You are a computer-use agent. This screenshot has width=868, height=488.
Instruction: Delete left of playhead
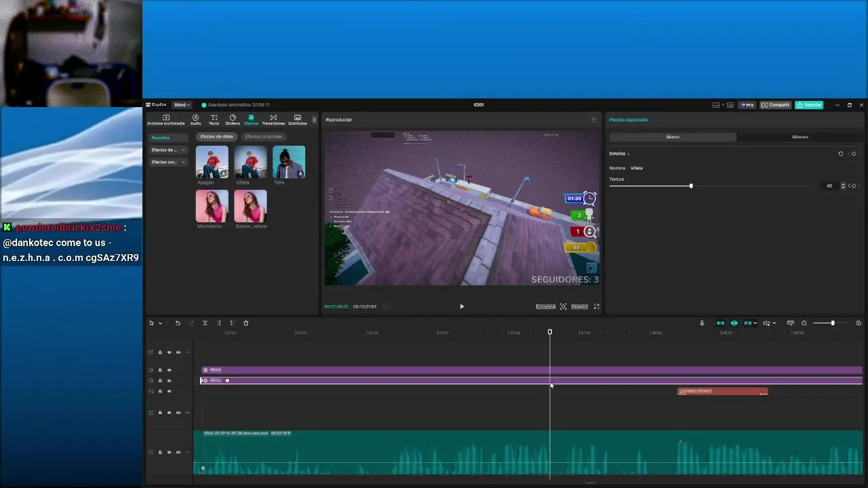219,323
